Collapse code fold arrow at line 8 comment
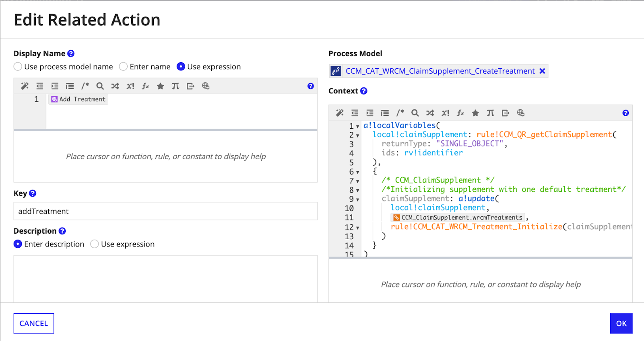This screenshot has width=644, height=341. point(357,190)
